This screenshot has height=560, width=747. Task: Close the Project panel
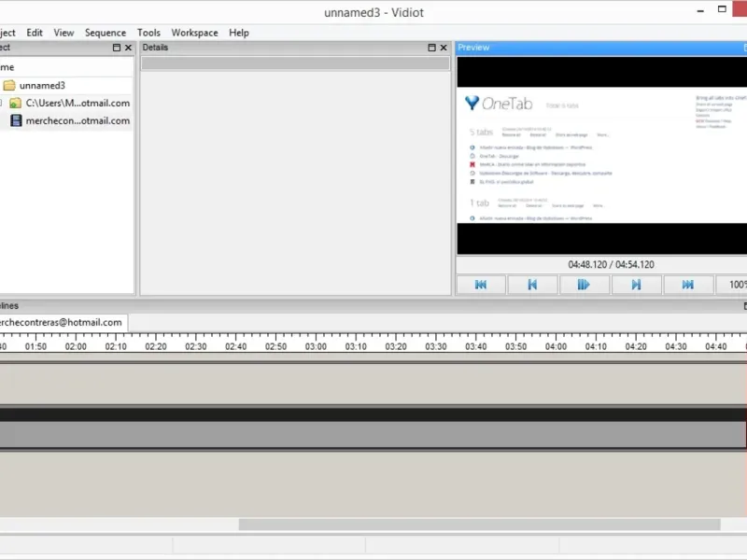coord(128,48)
